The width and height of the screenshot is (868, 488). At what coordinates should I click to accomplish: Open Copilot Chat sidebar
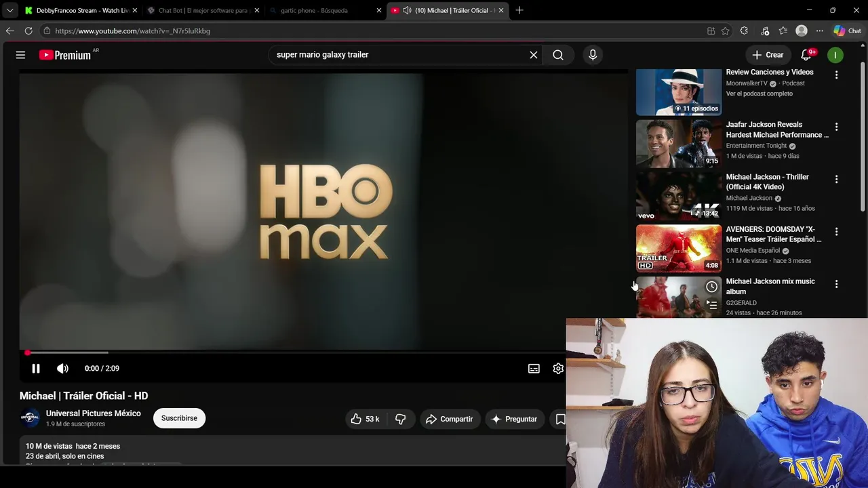click(x=847, y=30)
